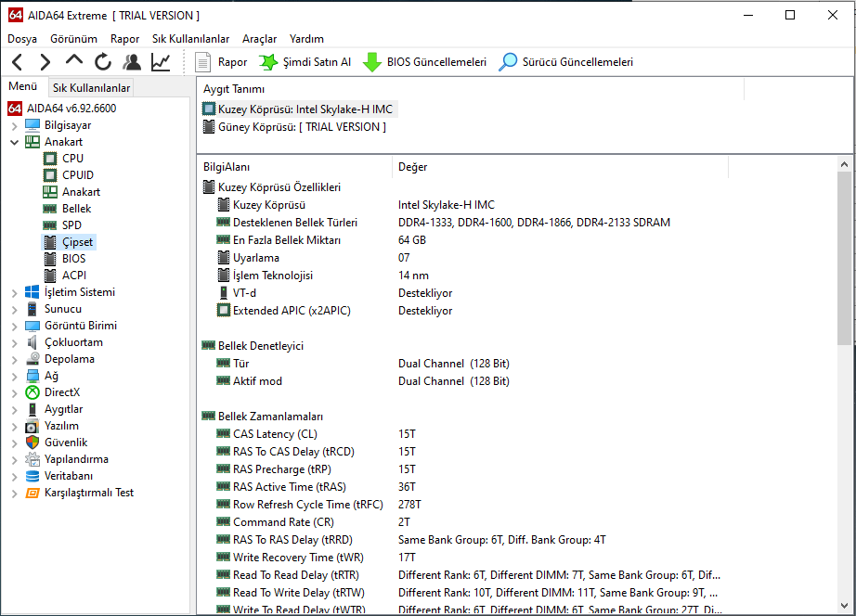The height and width of the screenshot is (616, 856).
Task: Open the graph chart toolbar icon
Action: pos(161,62)
